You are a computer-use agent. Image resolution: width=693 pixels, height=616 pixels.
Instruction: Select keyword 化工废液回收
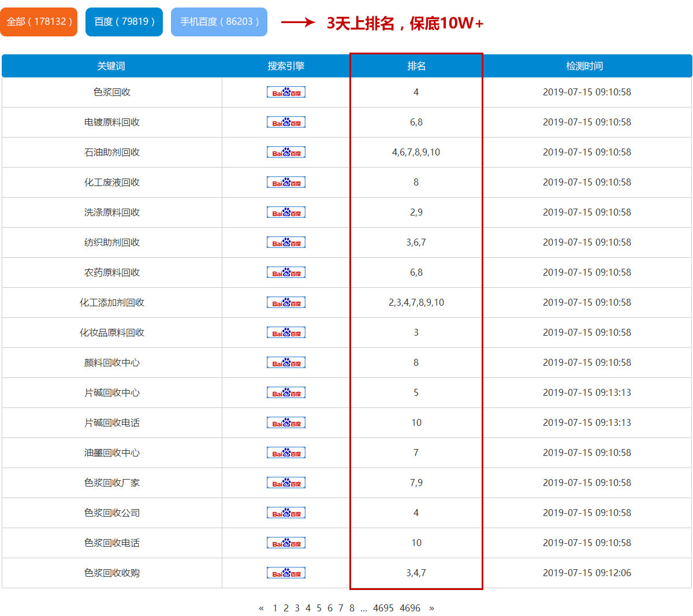coord(112,182)
